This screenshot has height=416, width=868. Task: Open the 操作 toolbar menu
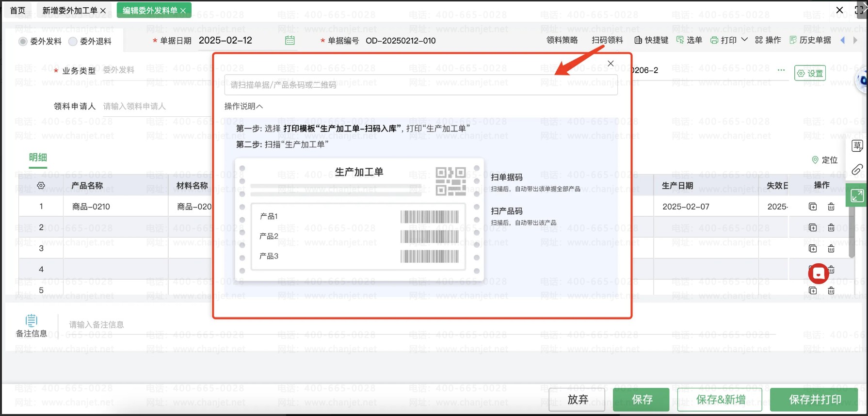tap(768, 40)
